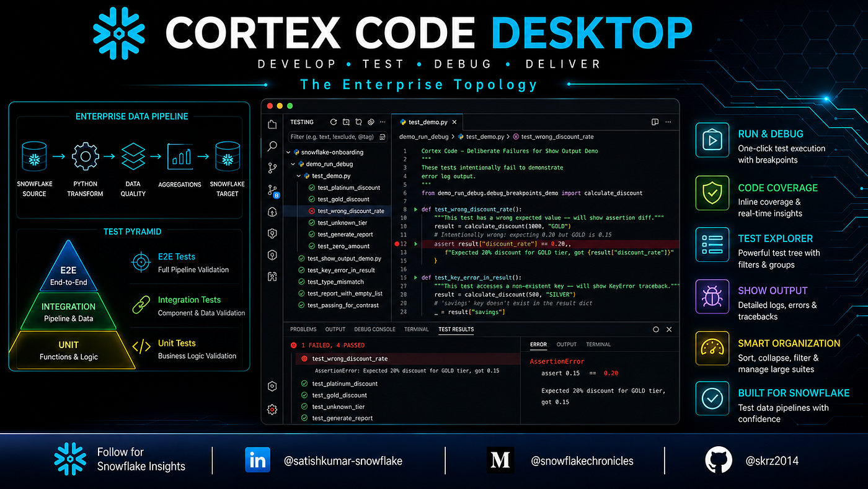868x489 pixels.
Task: Click the SMART ORGANIZATION gauge icon
Action: click(712, 349)
